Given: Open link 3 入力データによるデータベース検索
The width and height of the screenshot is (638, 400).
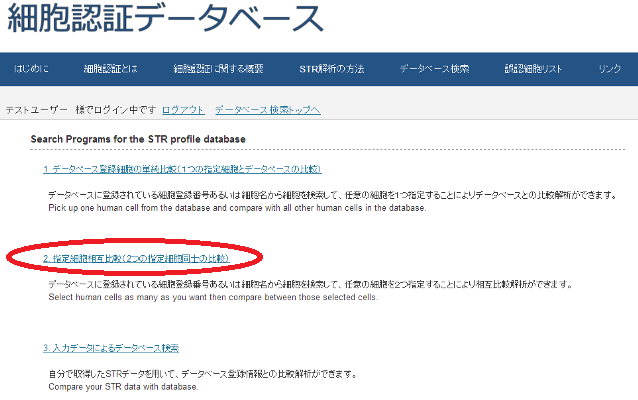Looking at the screenshot, I should (111, 347).
